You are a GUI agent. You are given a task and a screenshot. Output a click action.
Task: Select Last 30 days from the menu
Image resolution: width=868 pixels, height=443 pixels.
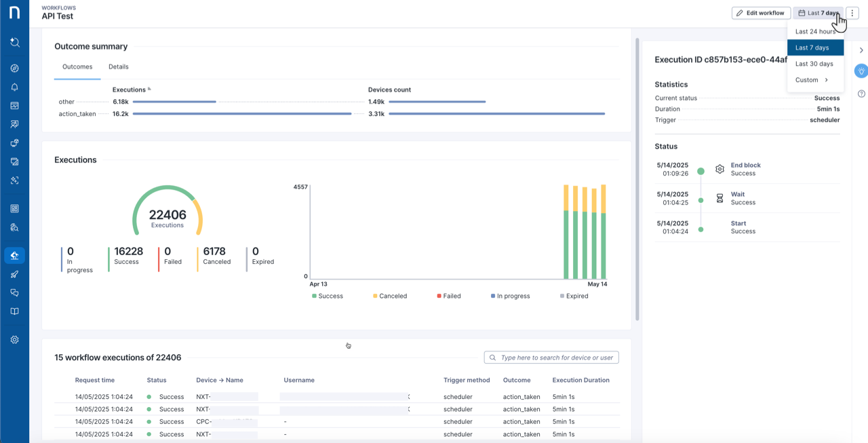(x=814, y=64)
